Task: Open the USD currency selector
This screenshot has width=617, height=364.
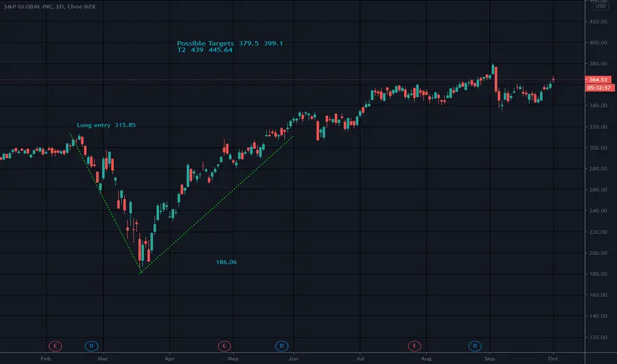Action: click(x=600, y=7)
